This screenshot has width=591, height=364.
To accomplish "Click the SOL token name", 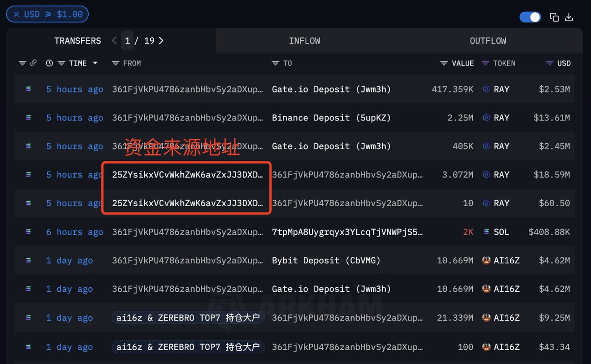I will (501, 232).
